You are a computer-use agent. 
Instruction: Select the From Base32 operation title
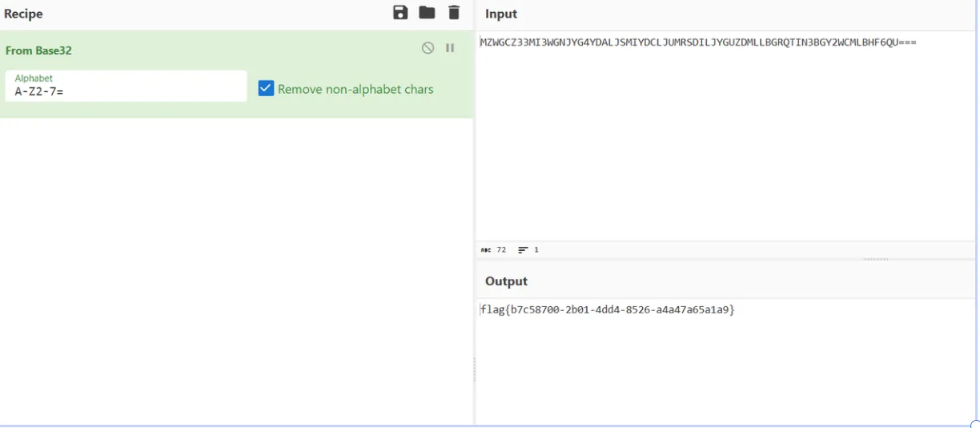[38, 50]
